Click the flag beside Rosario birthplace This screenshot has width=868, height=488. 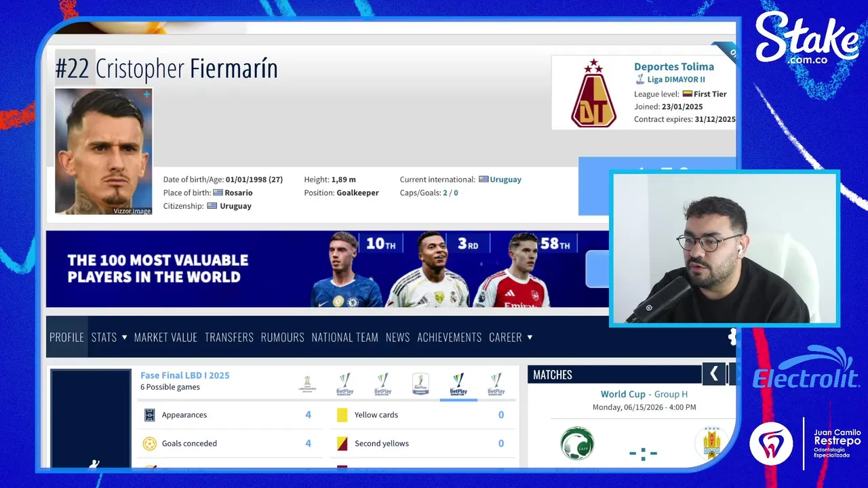pos(218,192)
